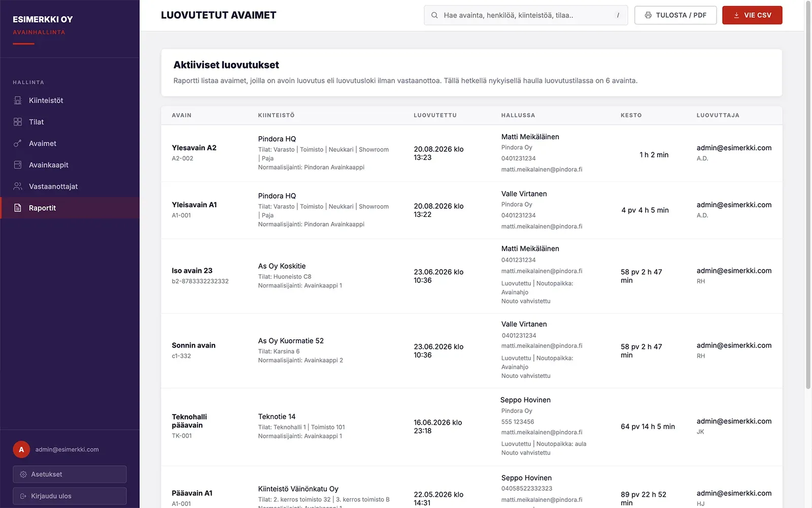Click the gear icon beside Asetukset
Viewport: 812px width, 508px height.
coord(23,474)
